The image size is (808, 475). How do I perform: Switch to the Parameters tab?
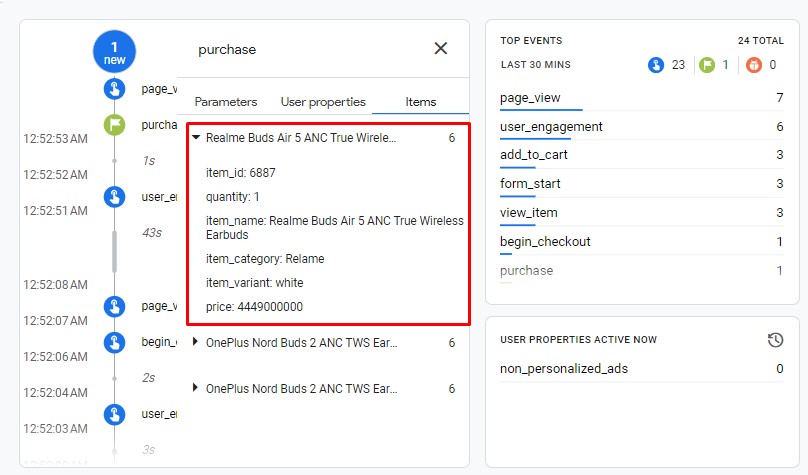[225, 102]
